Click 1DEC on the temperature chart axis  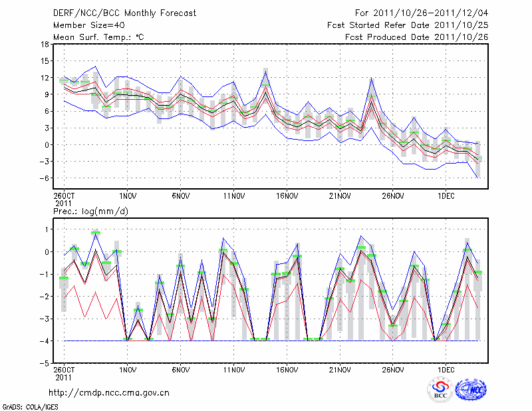tap(446, 197)
